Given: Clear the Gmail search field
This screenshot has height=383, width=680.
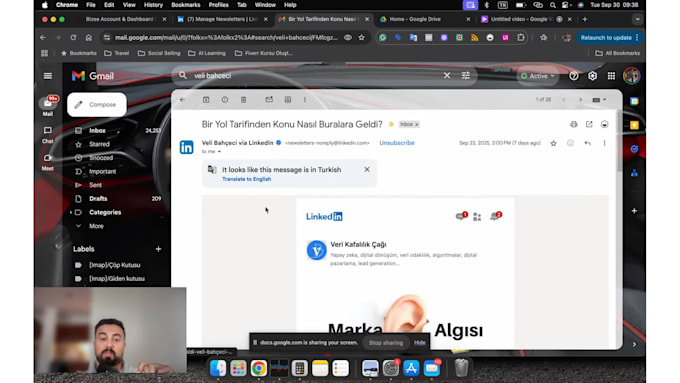Looking at the screenshot, I should [x=447, y=75].
